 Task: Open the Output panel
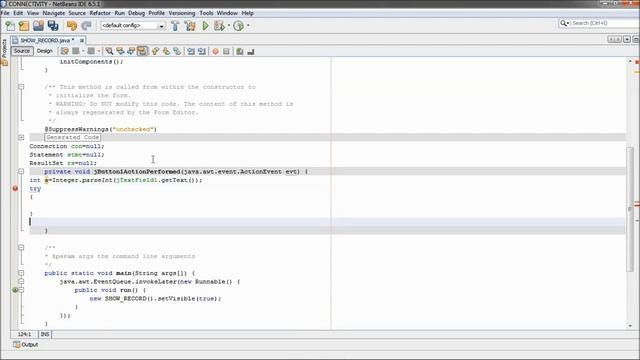tap(26, 345)
